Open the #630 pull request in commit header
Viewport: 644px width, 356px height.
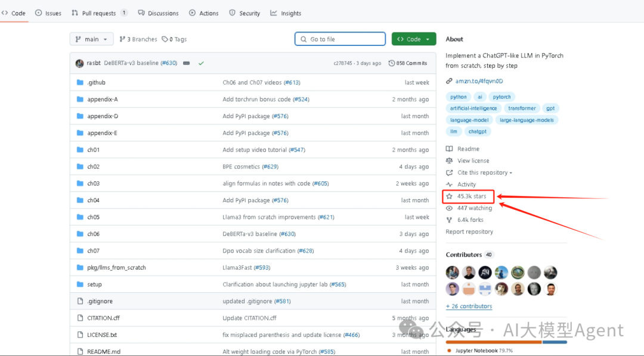coord(168,63)
